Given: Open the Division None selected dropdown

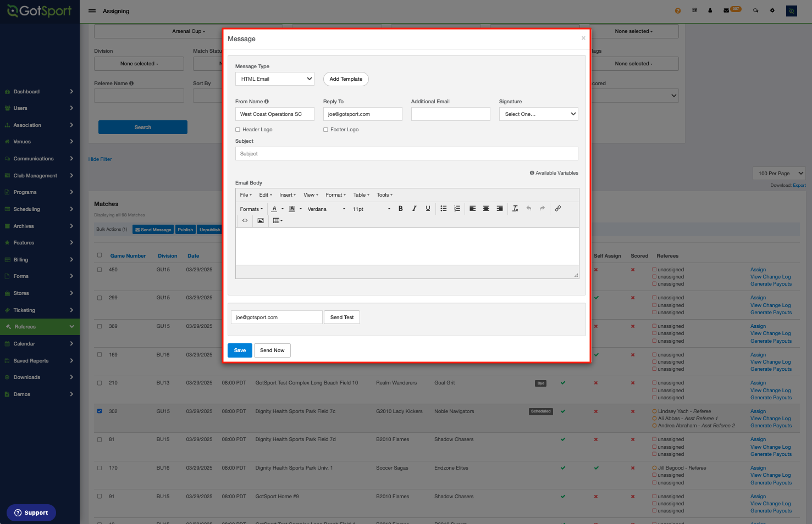Looking at the screenshot, I should tap(139, 64).
